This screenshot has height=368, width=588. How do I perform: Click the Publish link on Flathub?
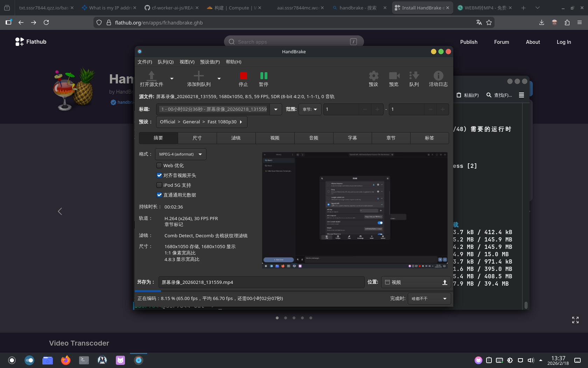[x=469, y=42]
